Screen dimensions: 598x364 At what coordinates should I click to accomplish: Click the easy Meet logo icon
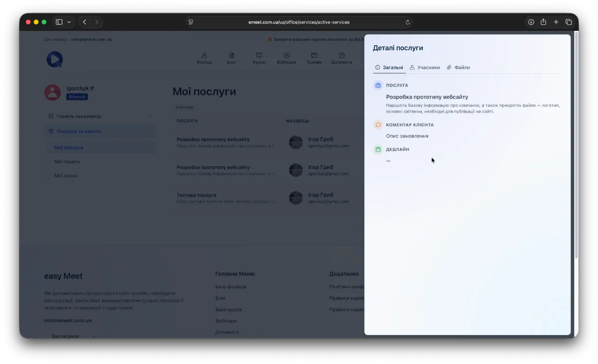(54, 59)
